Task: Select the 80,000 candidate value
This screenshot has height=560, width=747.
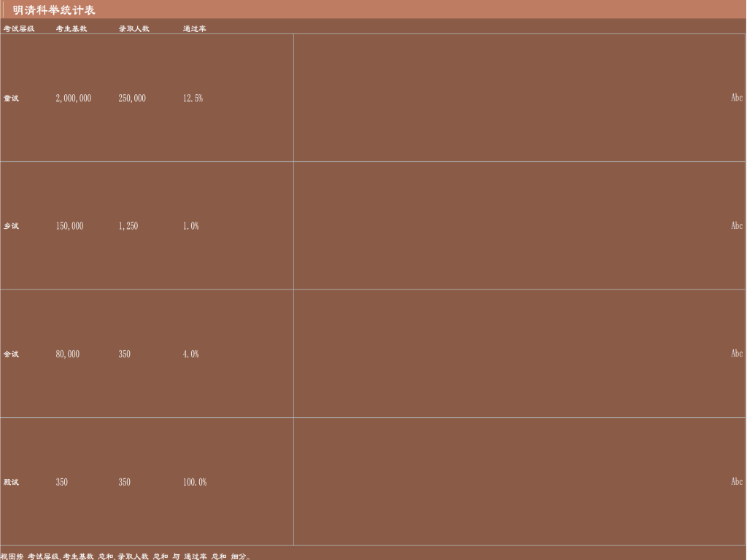Action: pyautogui.click(x=67, y=354)
